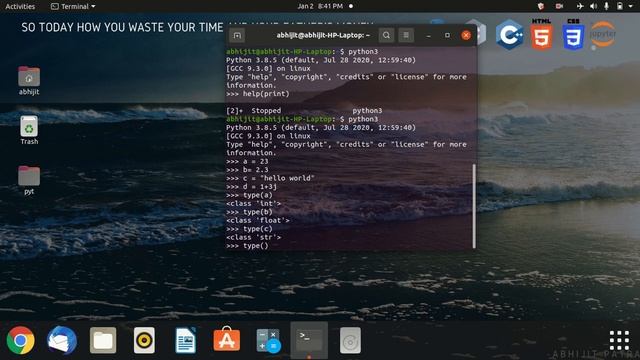Open LibreOffice Writer from the dock

point(186,340)
